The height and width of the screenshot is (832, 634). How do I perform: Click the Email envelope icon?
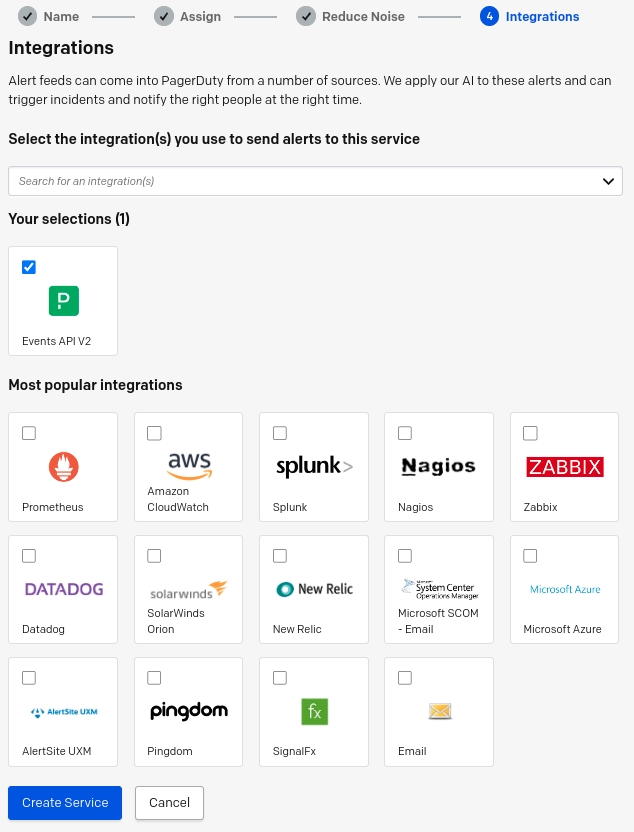point(440,711)
